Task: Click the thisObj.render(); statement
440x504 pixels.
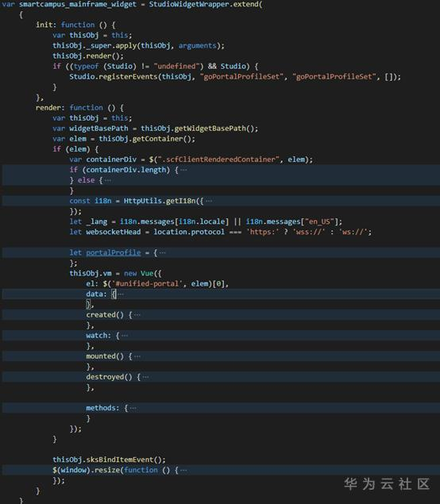Action: pyautogui.click(x=88, y=56)
